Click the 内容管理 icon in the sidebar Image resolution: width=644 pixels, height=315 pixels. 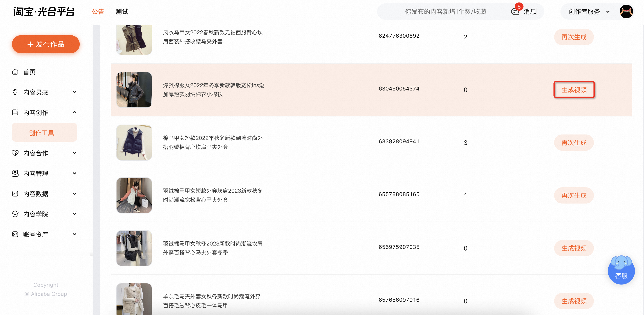coord(15,173)
